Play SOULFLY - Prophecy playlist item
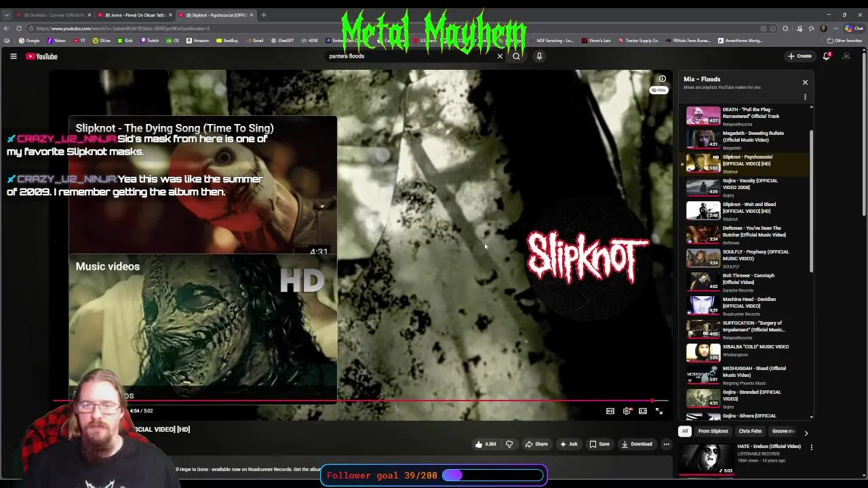The width and height of the screenshot is (868, 488). (x=746, y=258)
